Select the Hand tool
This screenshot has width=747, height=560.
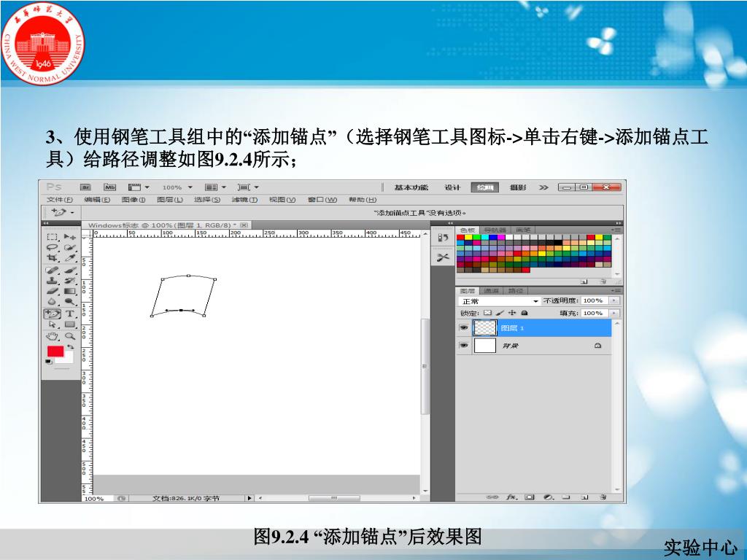click(52, 336)
